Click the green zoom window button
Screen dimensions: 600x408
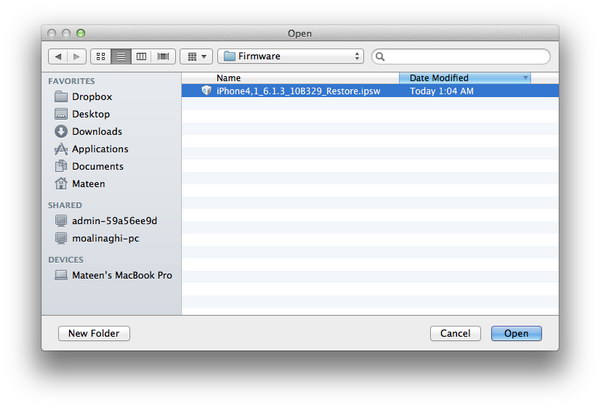click(x=81, y=33)
